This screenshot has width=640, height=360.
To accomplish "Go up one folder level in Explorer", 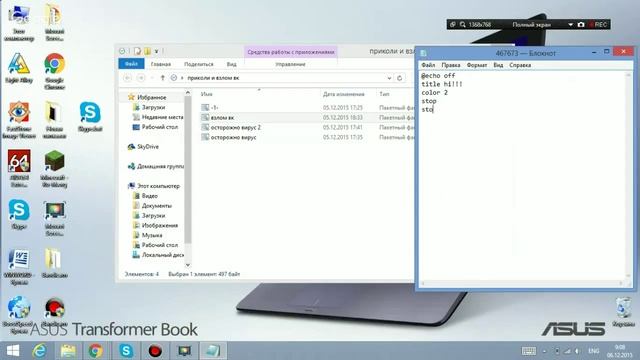I will click(162, 78).
